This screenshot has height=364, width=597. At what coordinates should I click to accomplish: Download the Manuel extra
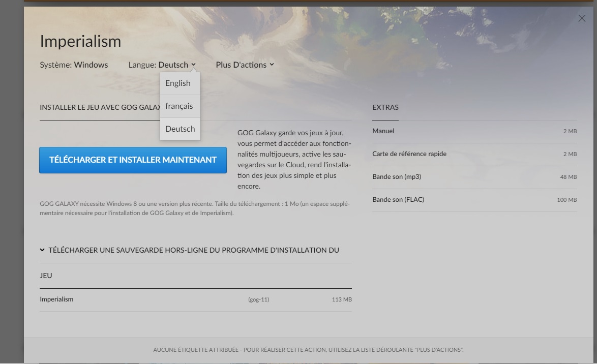coord(474,131)
